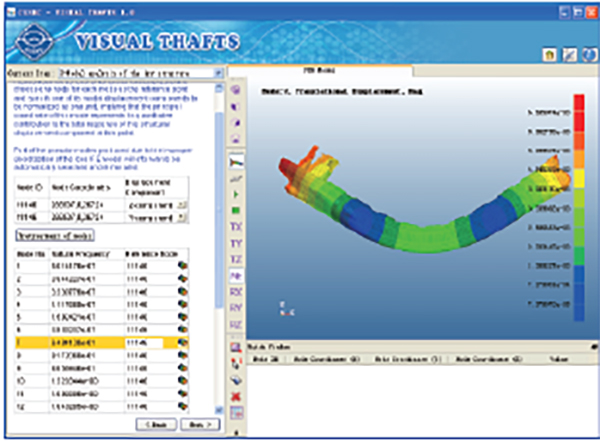Viewport: 600px width, 443px height.
Task: Click the toolbar icon just above the red X
Action: tap(236, 380)
